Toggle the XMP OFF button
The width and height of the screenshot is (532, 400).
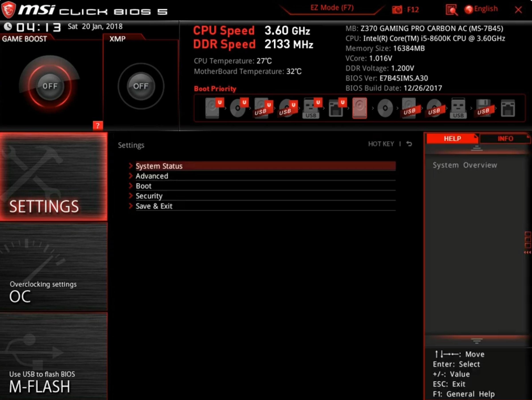tap(141, 86)
